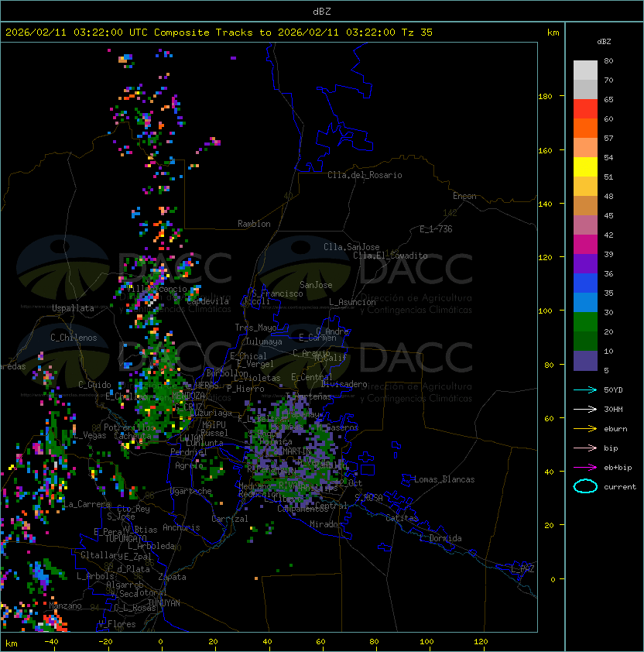Click the Zapata place label

[x=172, y=577]
